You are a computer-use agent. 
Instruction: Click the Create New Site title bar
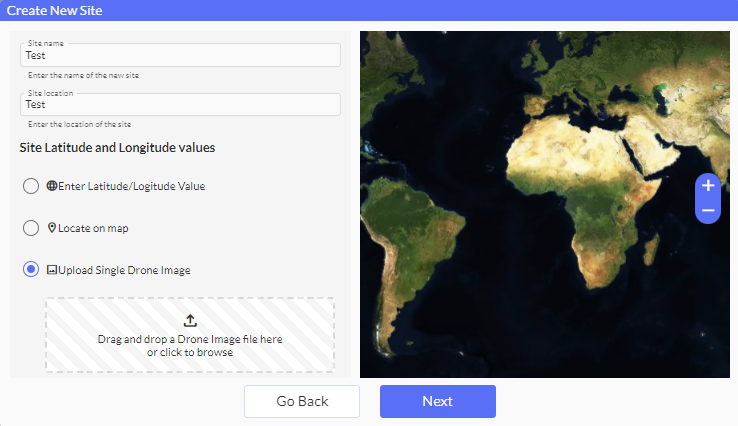point(369,11)
